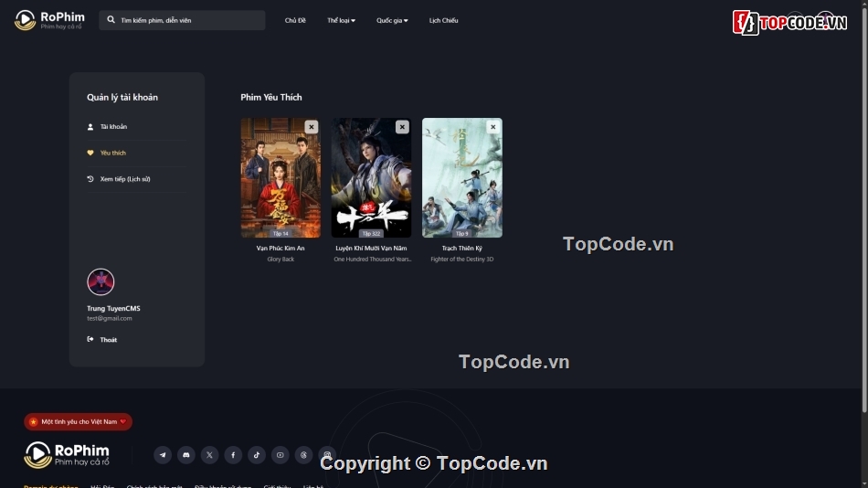Click Fighter of the Destiny 3D subtitle
Viewport: 868px width, 488px height.
462,260
